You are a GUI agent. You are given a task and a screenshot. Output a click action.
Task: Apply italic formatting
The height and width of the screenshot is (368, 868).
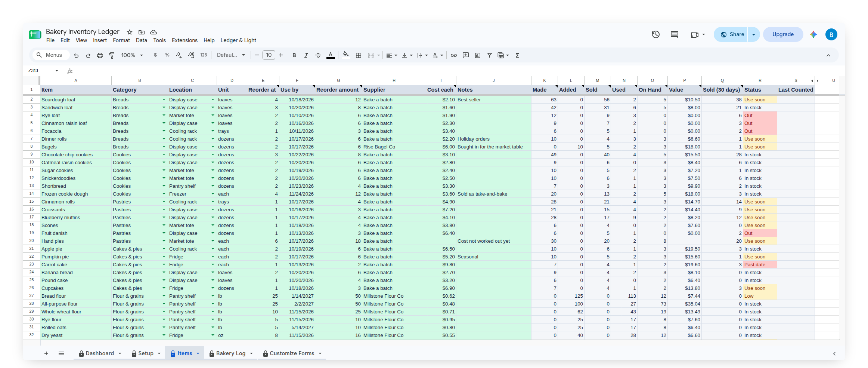[306, 55]
